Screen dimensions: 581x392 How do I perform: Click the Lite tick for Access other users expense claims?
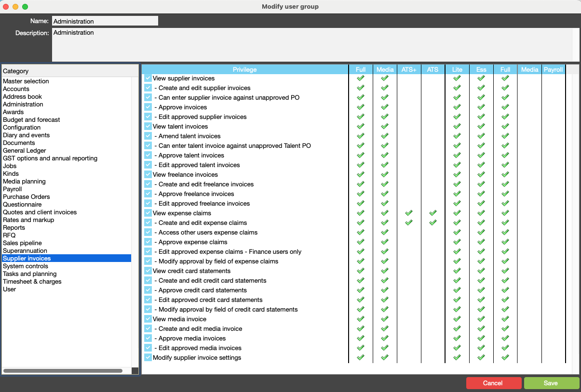(457, 232)
